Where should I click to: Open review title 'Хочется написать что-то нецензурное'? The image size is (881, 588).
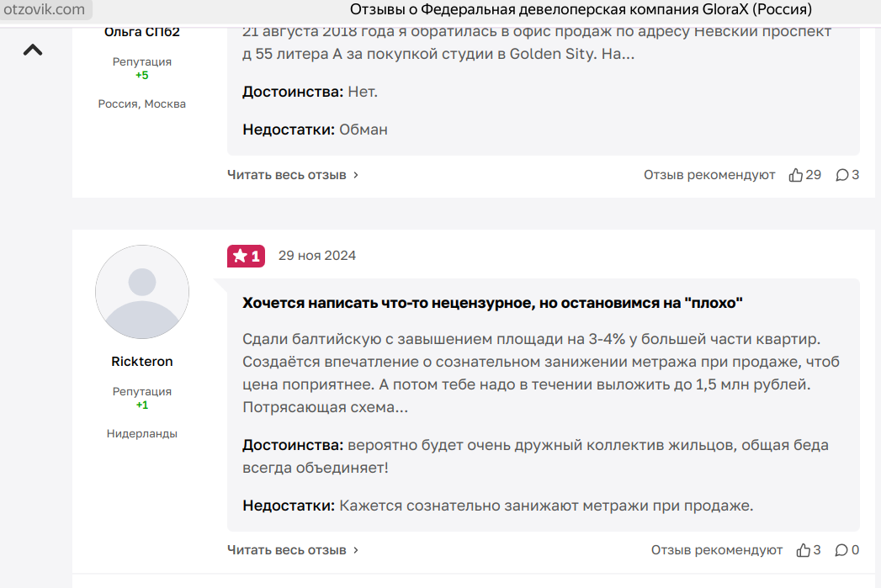click(492, 303)
